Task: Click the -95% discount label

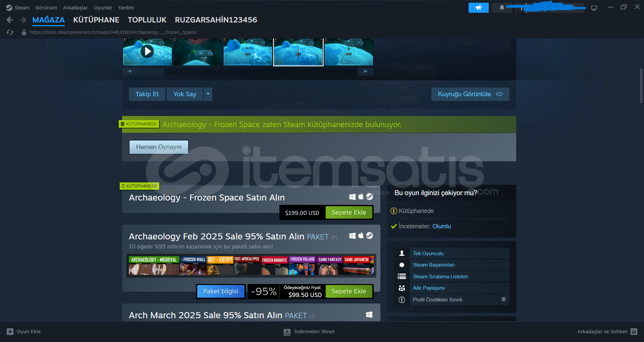Action: 264,291
